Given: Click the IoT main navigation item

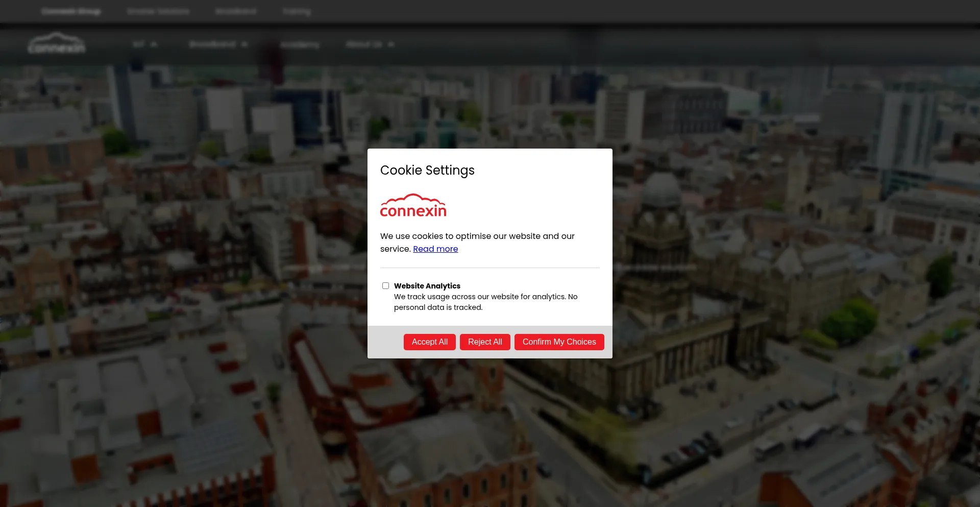Looking at the screenshot, I should (138, 44).
